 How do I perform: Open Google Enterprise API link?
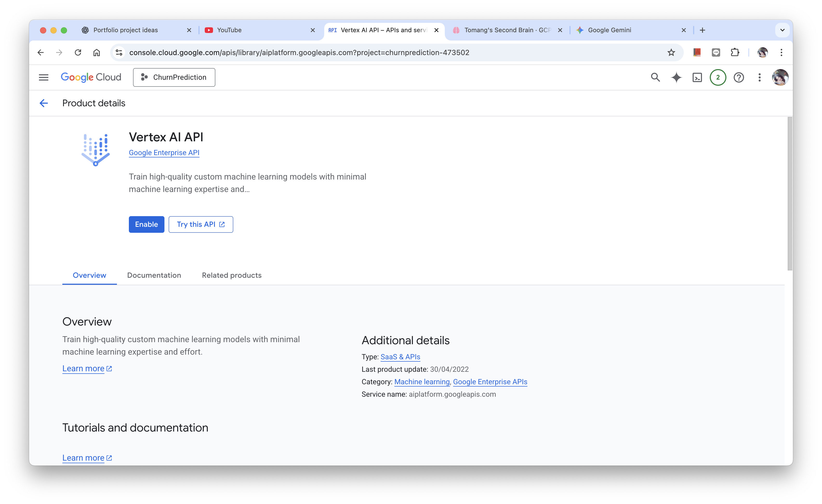(x=164, y=152)
